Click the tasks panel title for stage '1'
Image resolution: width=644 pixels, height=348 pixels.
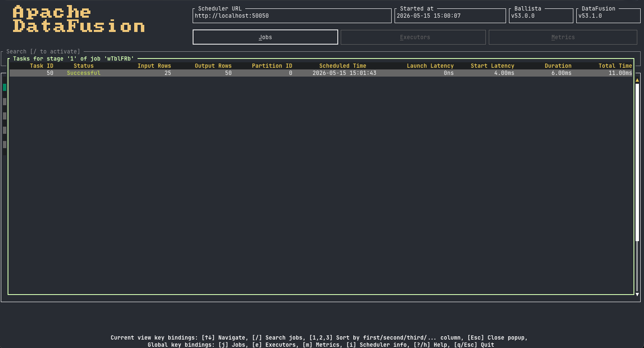pyautogui.click(x=74, y=58)
